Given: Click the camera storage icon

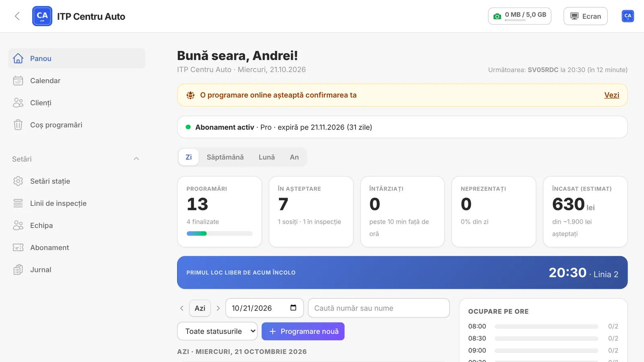Looking at the screenshot, I should (497, 16).
